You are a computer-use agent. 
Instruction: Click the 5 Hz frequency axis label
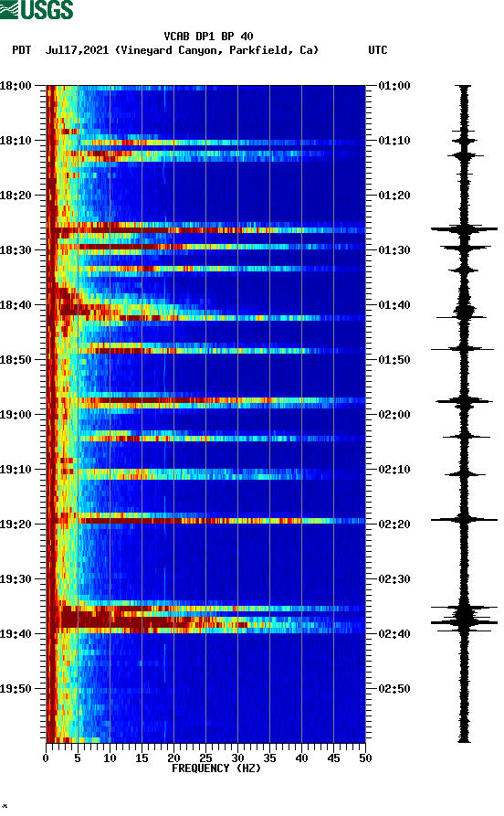78,758
